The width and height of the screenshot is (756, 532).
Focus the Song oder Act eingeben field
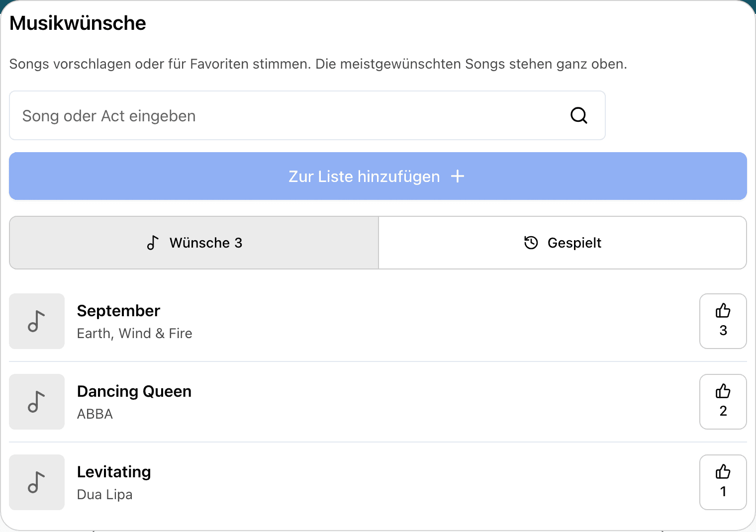307,115
